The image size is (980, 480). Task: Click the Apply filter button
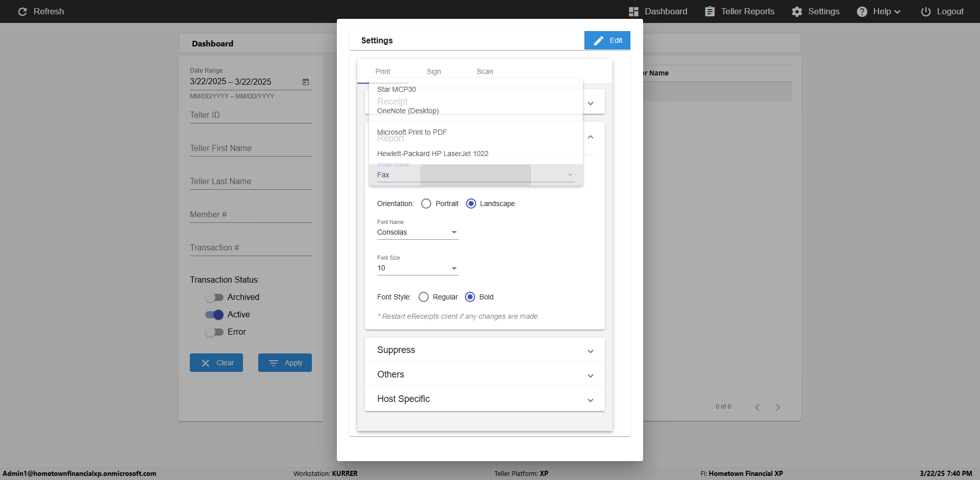pos(285,363)
